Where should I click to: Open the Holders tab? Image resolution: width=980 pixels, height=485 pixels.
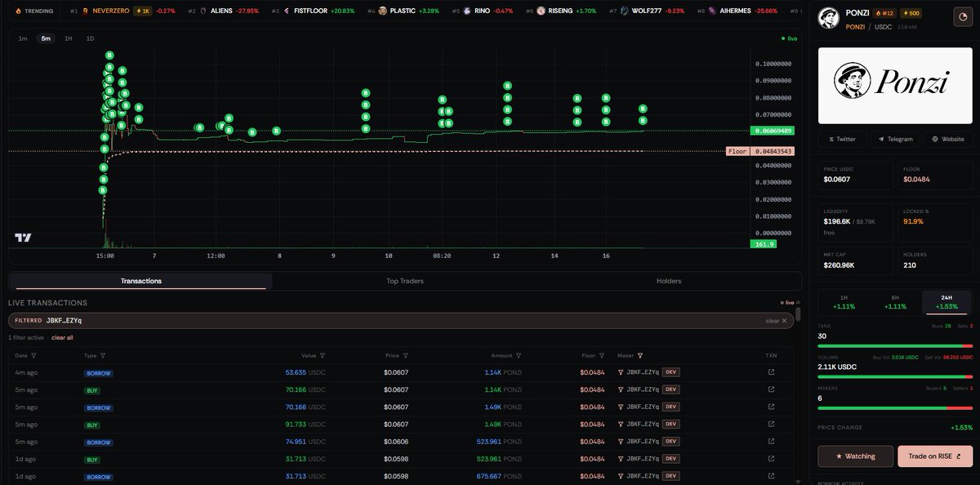[669, 281]
